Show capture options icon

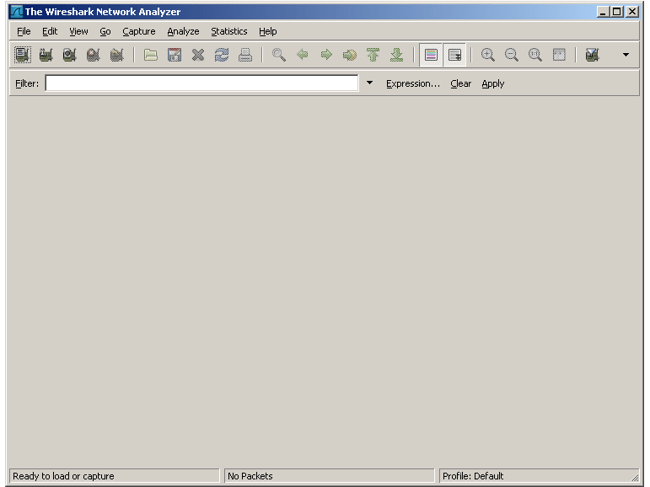(x=46, y=55)
